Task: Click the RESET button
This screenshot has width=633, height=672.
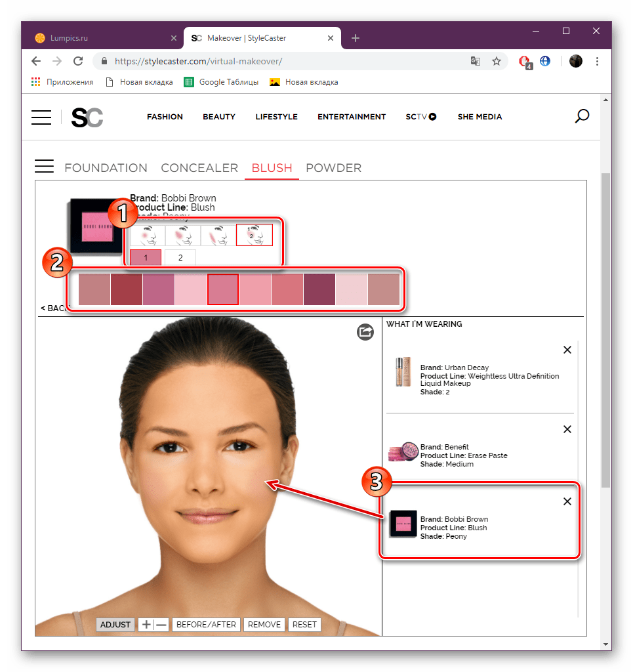Action: pyautogui.click(x=304, y=624)
